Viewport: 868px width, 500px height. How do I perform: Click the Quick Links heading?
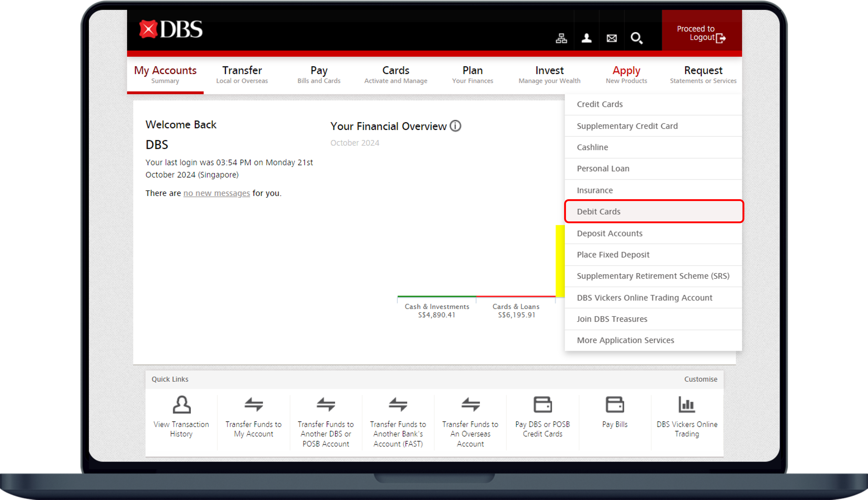(x=170, y=379)
